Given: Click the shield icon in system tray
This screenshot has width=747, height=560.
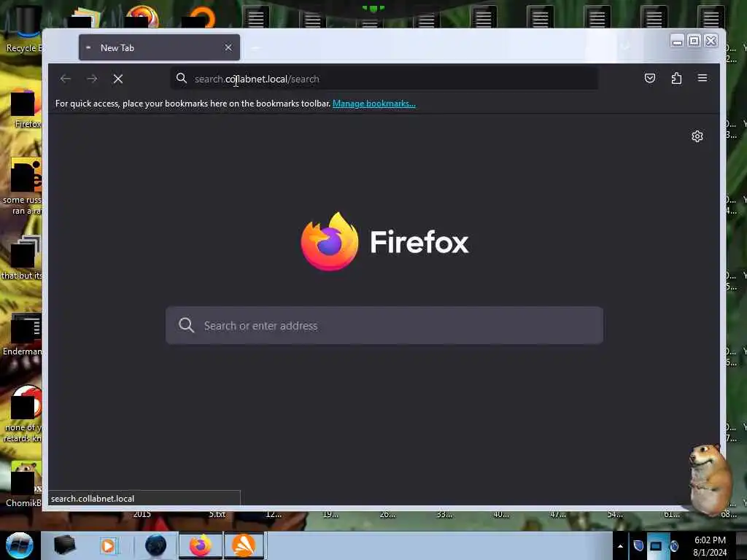Looking at the screenshot, I should tap(638, 545).
